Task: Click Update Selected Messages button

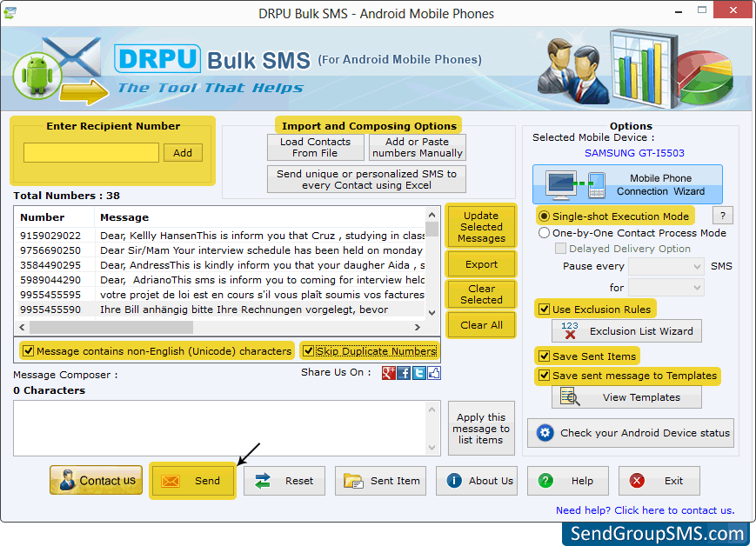Action: 481,227
